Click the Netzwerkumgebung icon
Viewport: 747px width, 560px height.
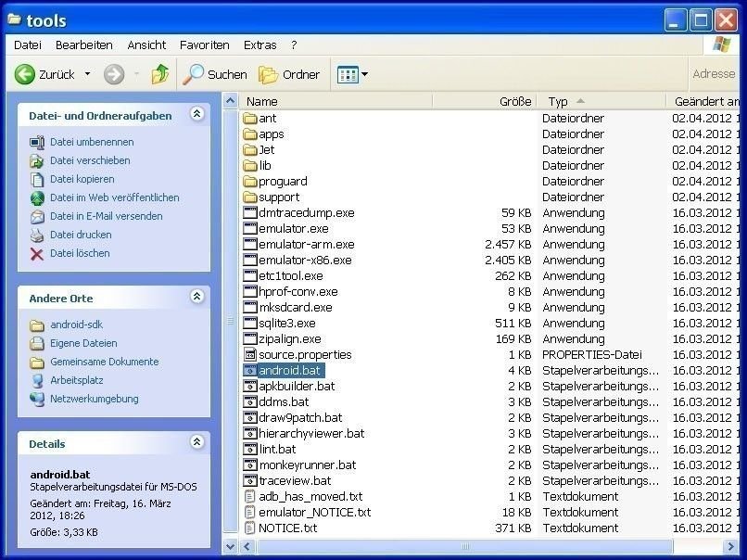click(x=37, y=400)
